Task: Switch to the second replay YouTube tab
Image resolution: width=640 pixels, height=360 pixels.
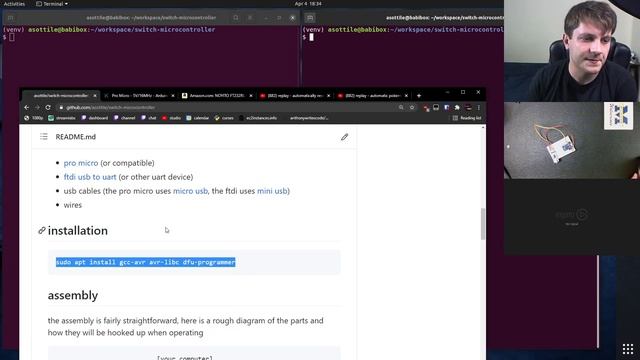Action: 372,96
